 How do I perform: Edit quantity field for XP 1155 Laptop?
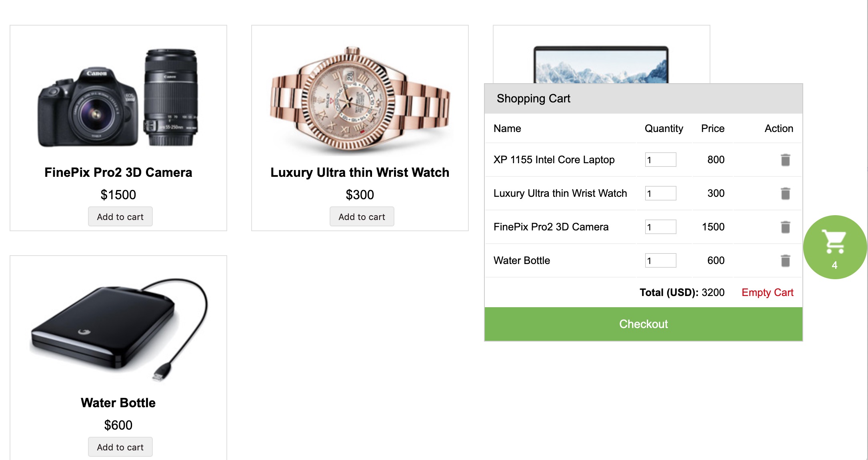pyautogui.click(x=660, y=160)
